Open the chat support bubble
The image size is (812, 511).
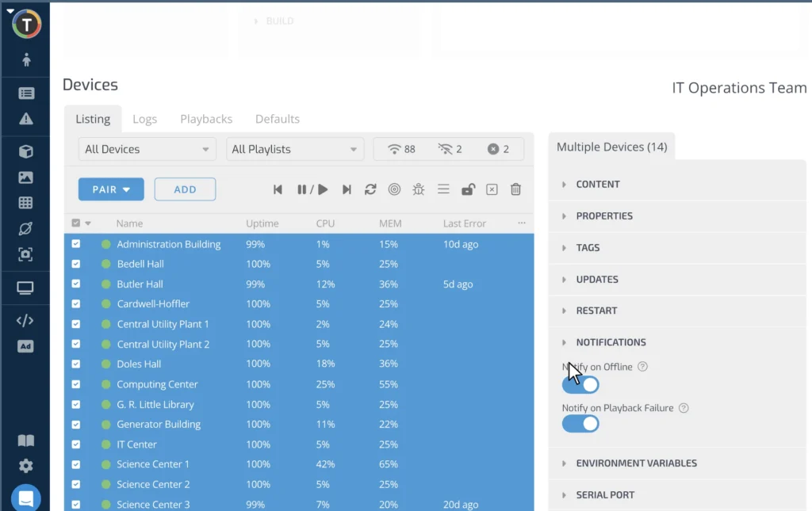coord(26,498)
